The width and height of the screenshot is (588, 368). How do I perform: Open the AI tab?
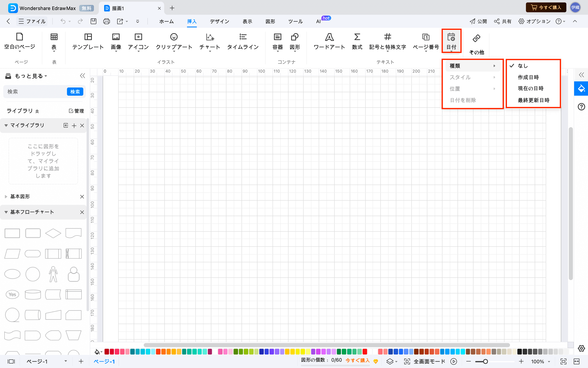pyautogui.click(x=318, y=21)
